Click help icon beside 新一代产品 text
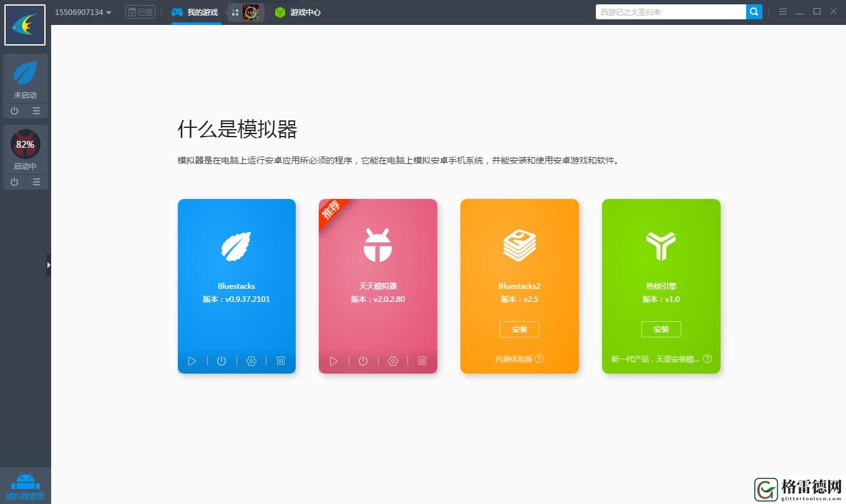 (x=707, y=359)
